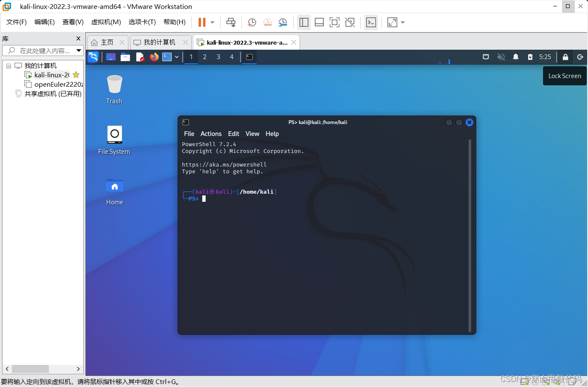
Task: Open the snapshot manager
Action: [283, 22]
